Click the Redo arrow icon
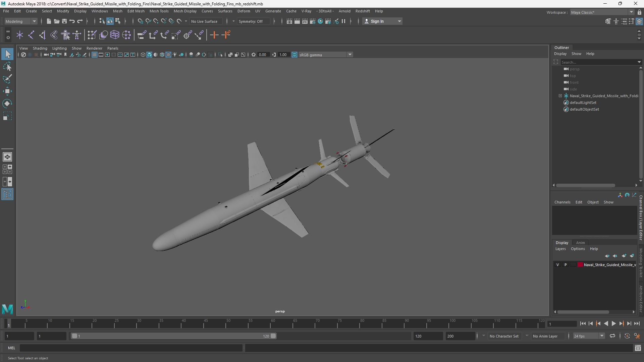644x362 pixels. pyautogui.click(x=80, y=21)
